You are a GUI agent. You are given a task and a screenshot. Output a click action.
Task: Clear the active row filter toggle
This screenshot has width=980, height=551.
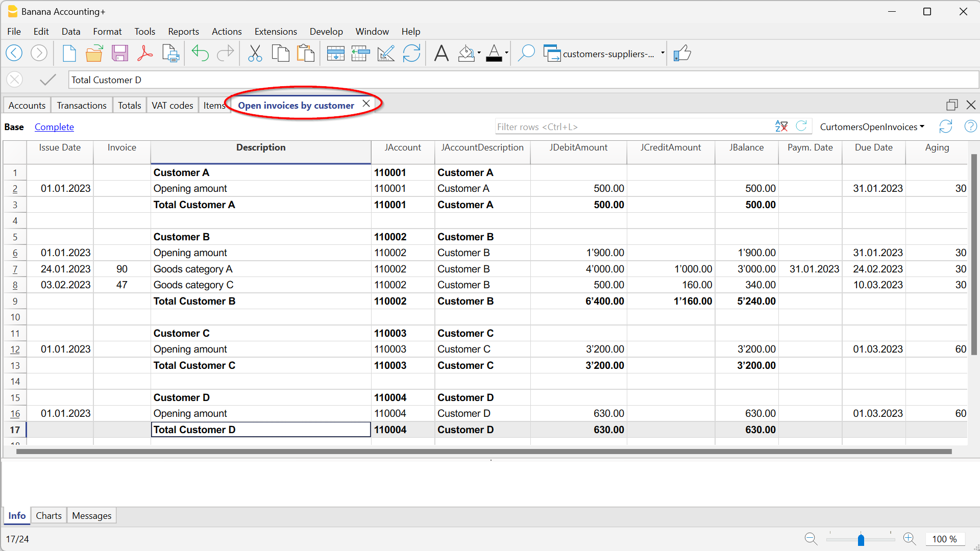pos(781,126)
